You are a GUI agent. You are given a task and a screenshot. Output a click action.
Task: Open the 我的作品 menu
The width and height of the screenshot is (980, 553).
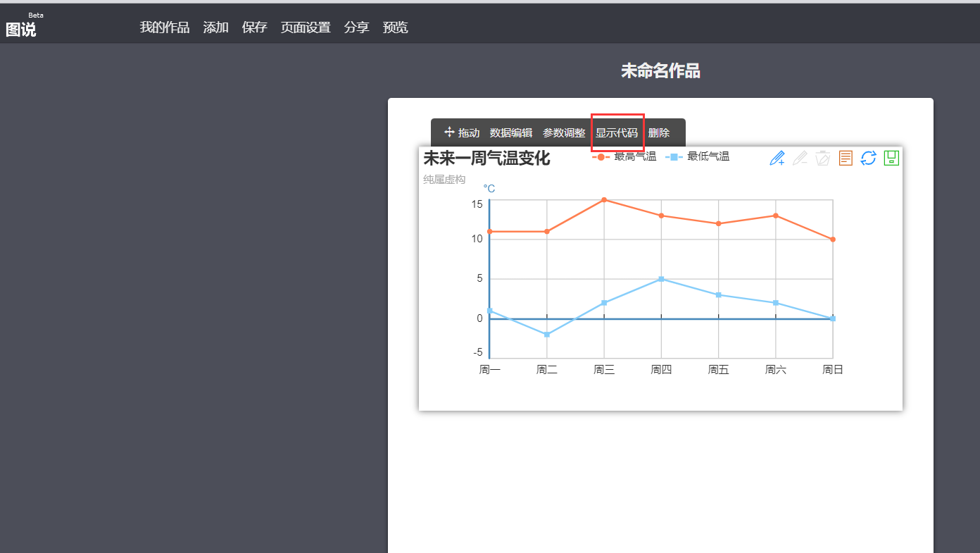164,27
